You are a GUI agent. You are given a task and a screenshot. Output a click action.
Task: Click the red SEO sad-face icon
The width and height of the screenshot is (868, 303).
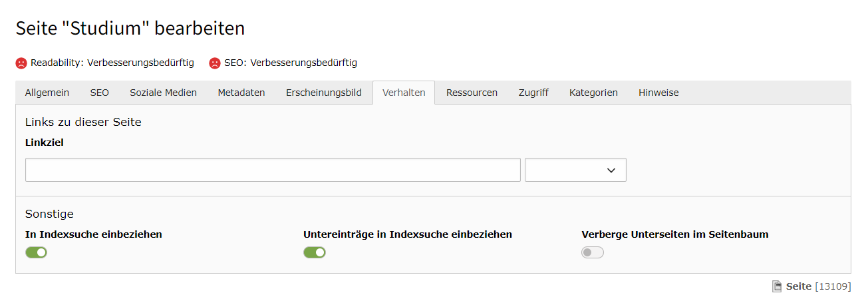tap(215, 63)
